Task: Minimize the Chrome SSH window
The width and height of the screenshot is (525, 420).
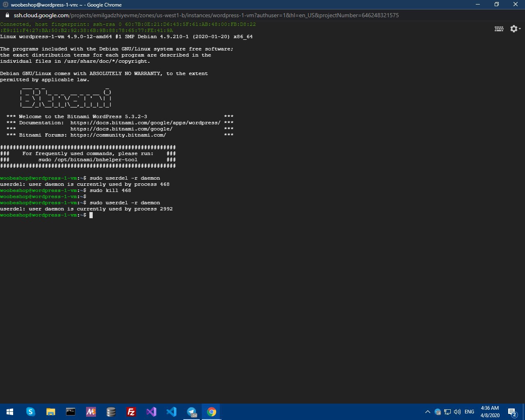Action: pyautogui.click(x=478, y=5)
